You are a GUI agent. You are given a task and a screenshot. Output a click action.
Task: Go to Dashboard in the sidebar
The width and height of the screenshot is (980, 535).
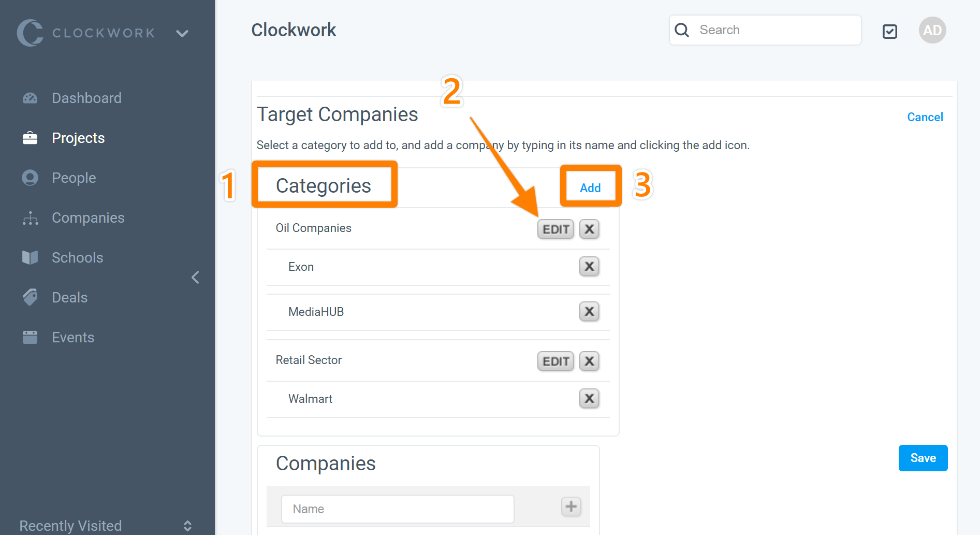30,98
